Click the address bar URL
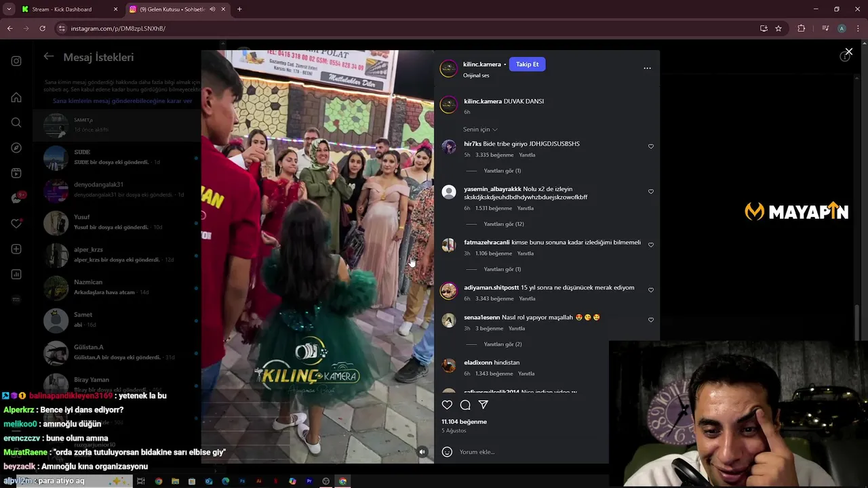868x488 pixels. pos(119,28)
